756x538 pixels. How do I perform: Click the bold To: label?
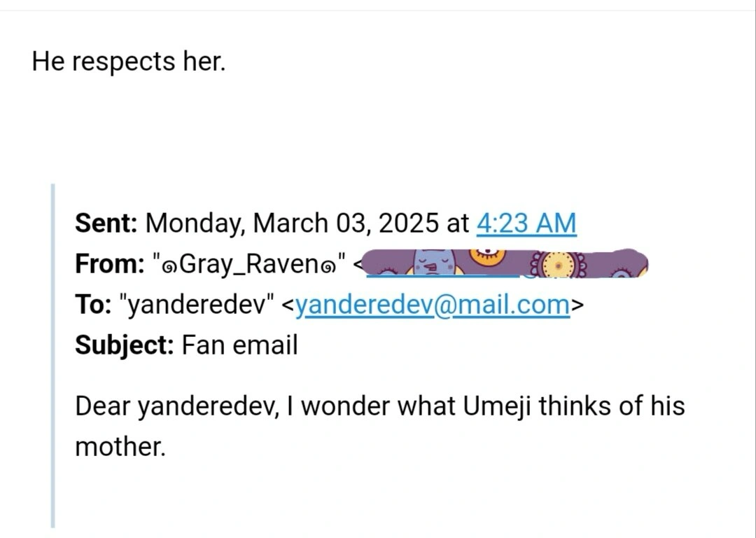click(93, 305)
